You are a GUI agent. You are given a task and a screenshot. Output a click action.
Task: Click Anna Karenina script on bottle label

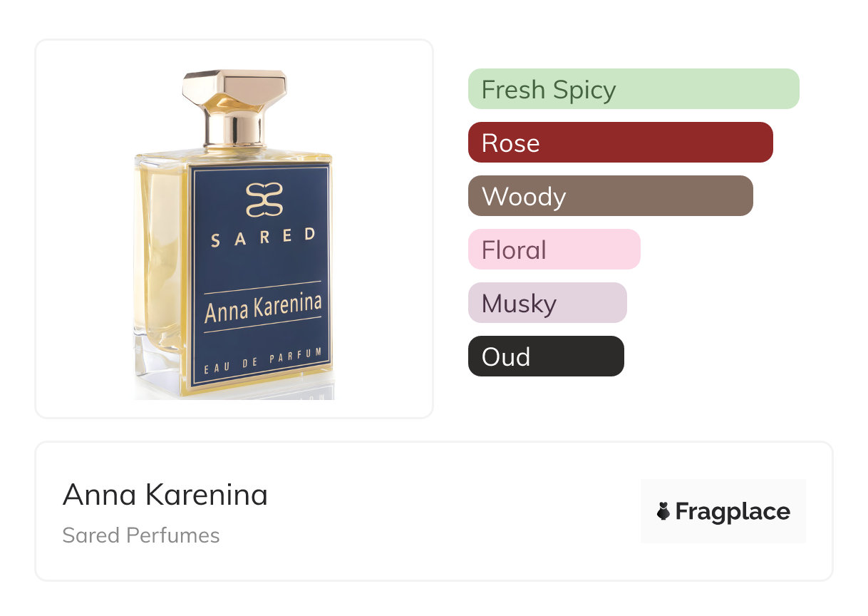(262, 308)
